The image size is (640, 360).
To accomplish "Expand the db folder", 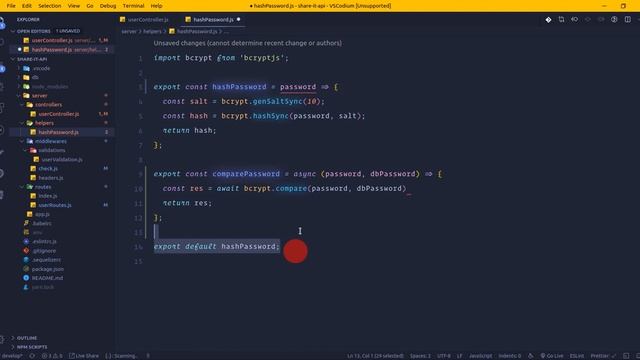I will pyautogui.click(x=35, y=77).
